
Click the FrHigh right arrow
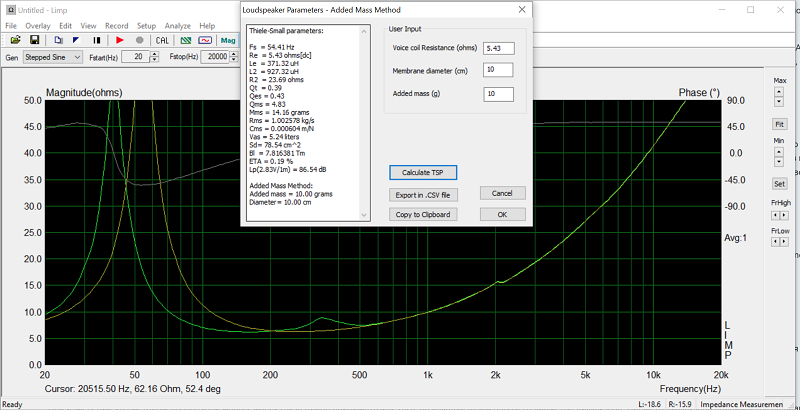pos(785,213)
